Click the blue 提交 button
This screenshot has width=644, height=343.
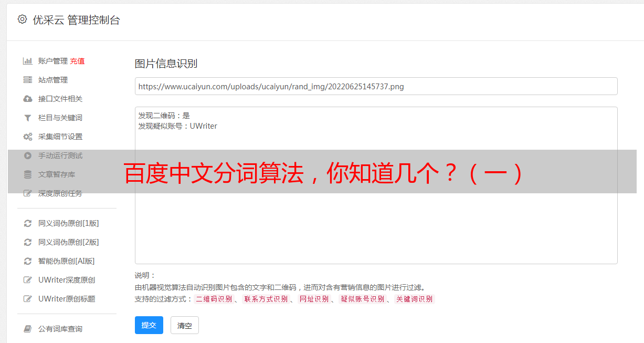[149, 325]
